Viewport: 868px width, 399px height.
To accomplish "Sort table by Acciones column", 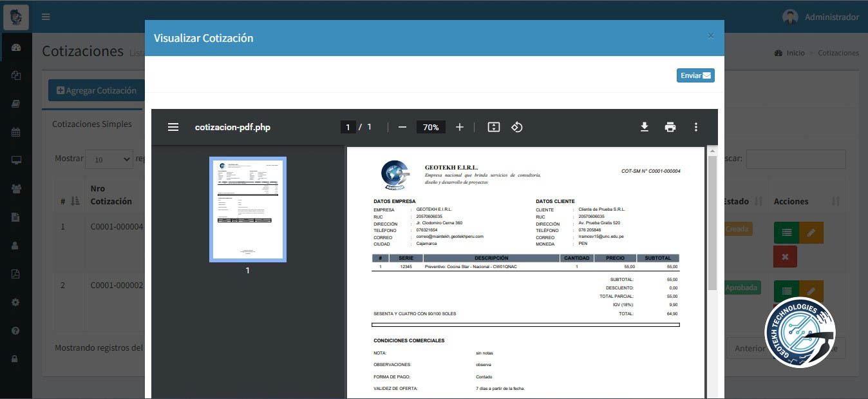I will coord(835,201).
